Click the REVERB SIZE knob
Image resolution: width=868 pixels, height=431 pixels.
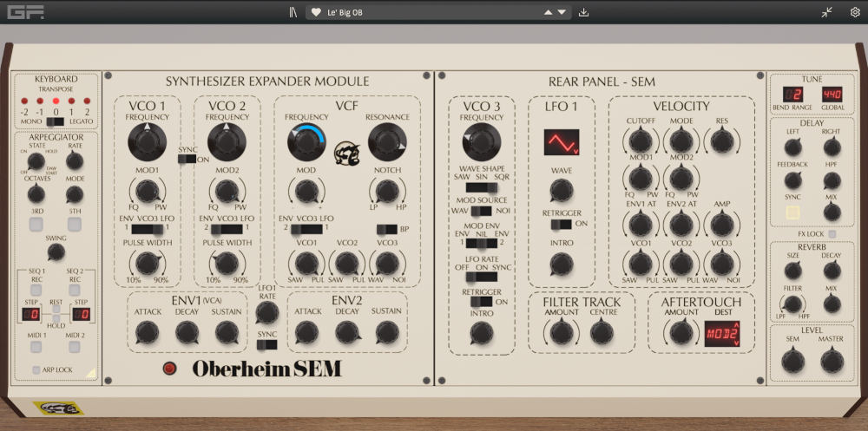coord(792,271)
